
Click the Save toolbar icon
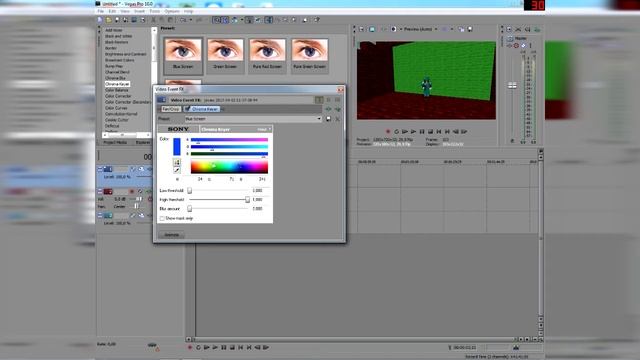click(117, 20)
